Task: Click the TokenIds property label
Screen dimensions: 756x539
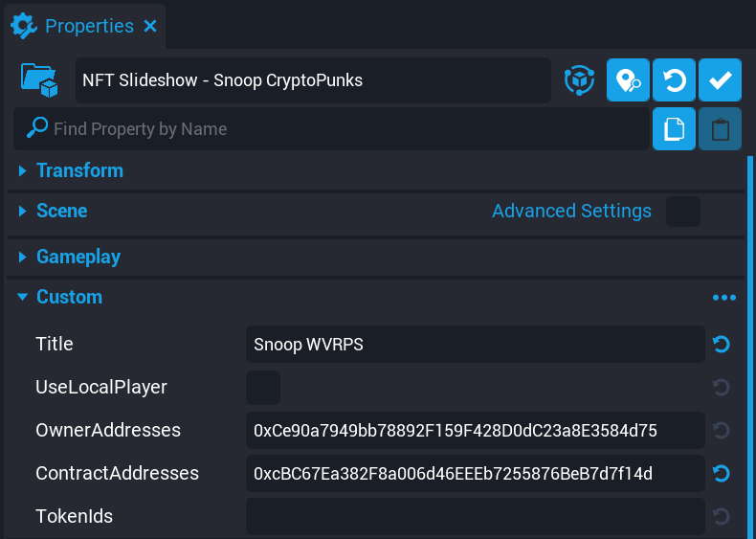Action: tap(75, 516)
